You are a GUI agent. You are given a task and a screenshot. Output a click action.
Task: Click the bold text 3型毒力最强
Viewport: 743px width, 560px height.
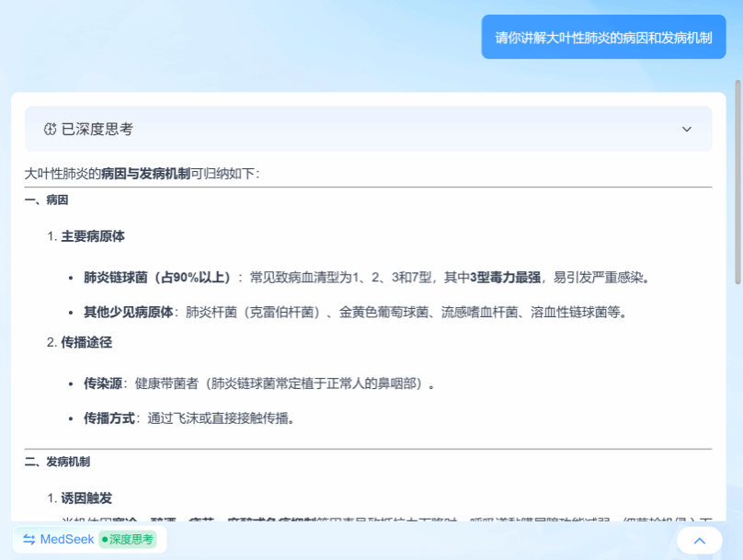click(505, 277)
